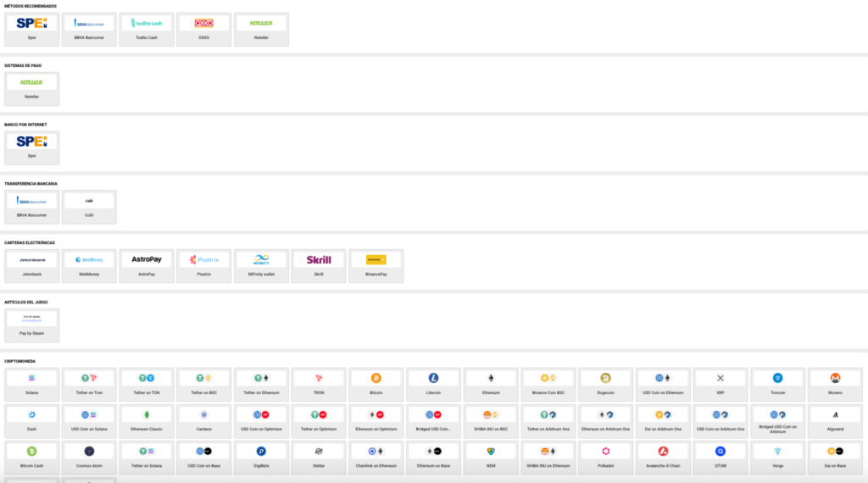Pick Tether on TON
Viewport: 868px width, 483px height.
[147, 385]
